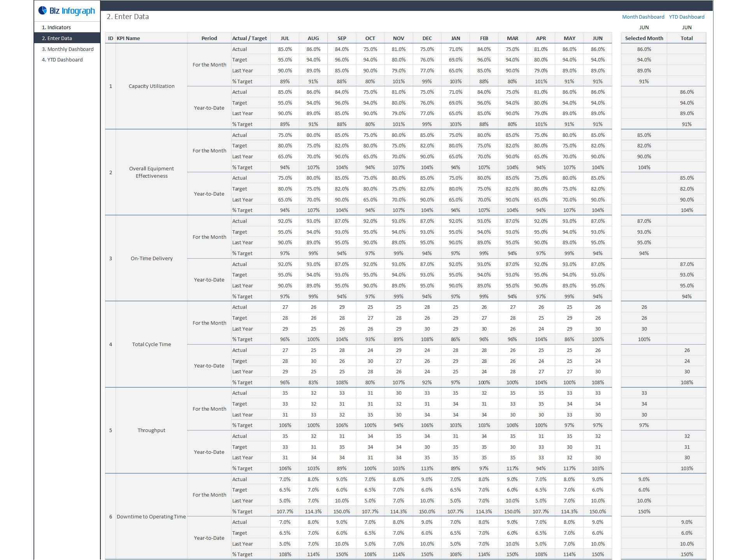
Task: Click the AUG month column header
Action: 313,38
